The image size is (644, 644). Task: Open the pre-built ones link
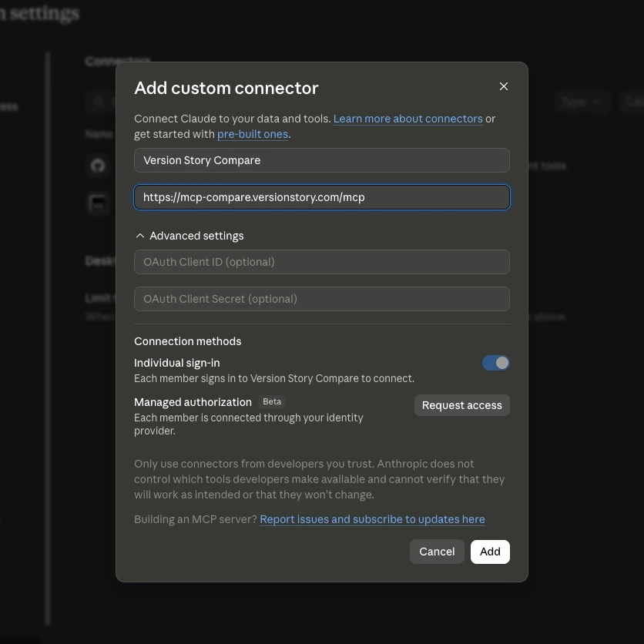click(x=253, y=134)
